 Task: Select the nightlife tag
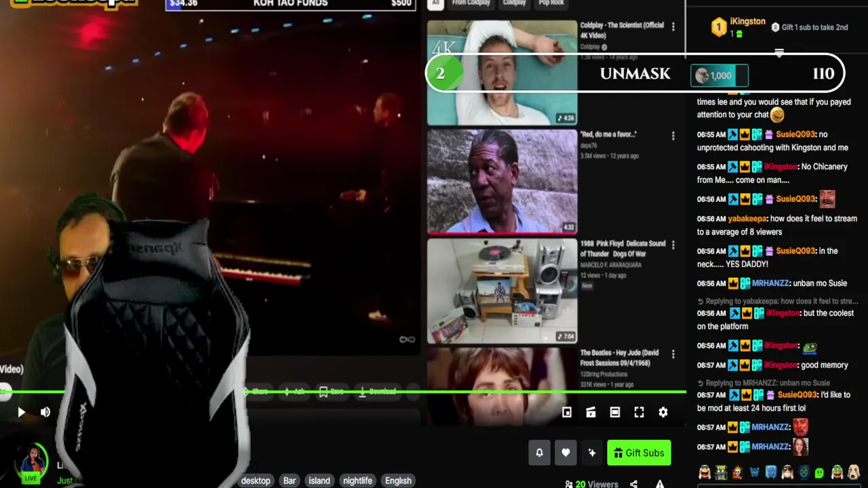point(357,481)
